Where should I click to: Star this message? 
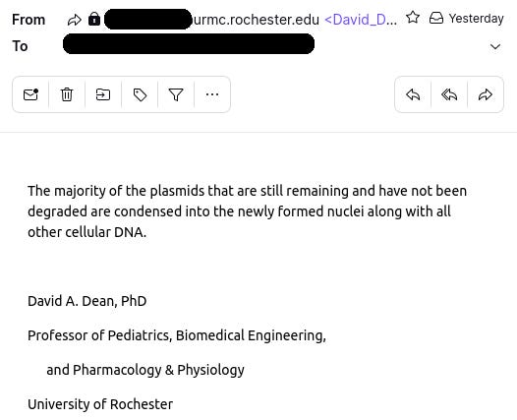click(x=413, y=18)
